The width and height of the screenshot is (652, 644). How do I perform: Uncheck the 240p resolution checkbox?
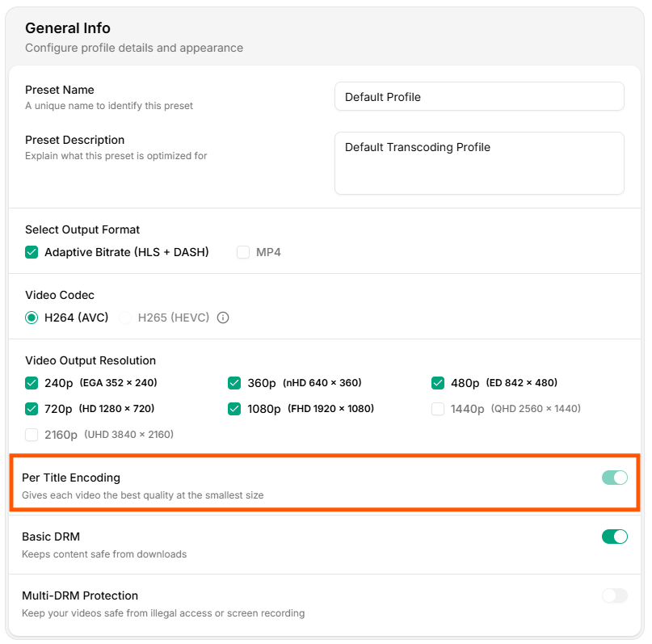click(x=32, y=383)
